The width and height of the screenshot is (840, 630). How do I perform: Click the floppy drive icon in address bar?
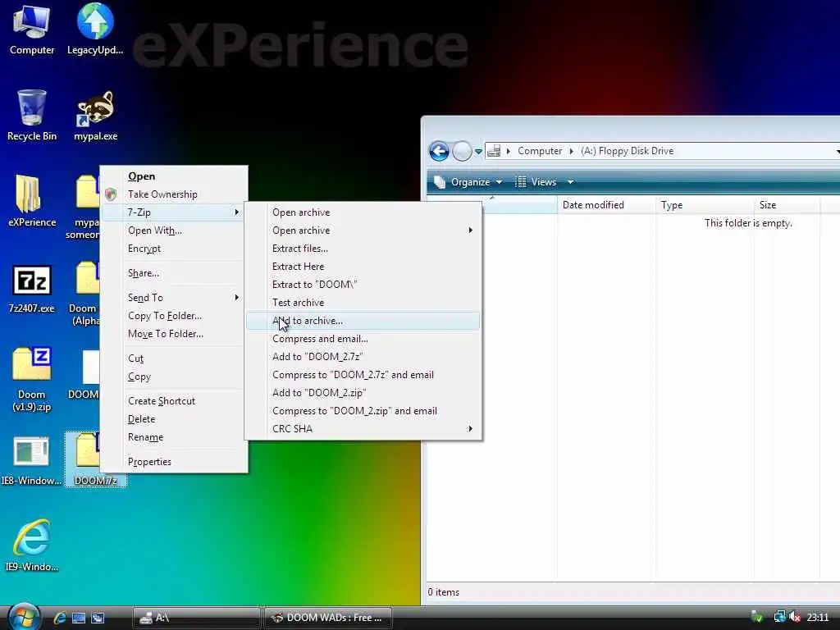click(494, 151)
